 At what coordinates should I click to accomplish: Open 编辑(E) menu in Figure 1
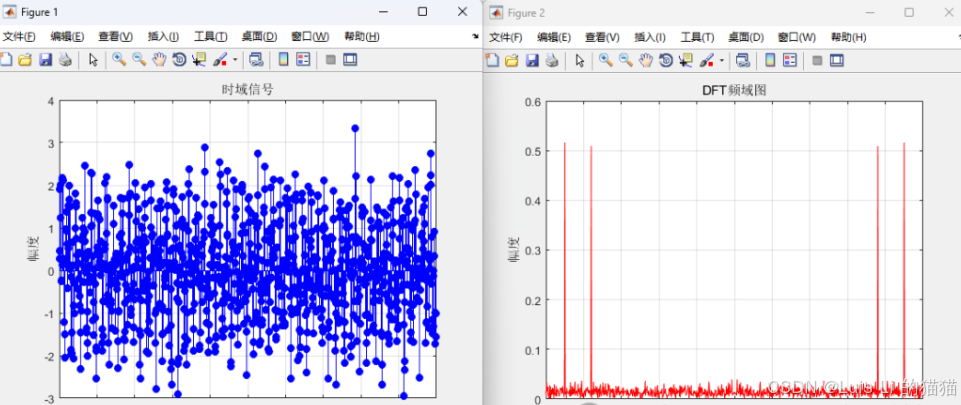pyautogui.click(x=67, y=37)
